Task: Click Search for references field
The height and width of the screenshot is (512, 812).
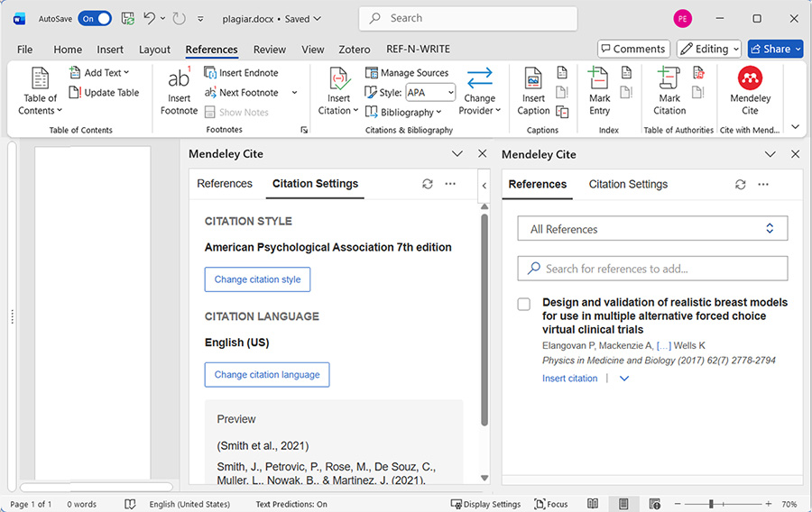Action: click(652, 269)
